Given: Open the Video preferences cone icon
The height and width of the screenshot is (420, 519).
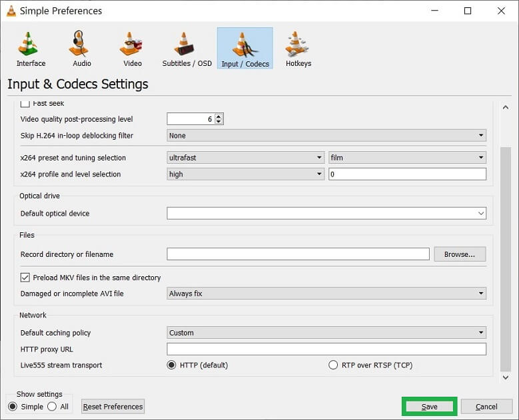Looking at the screenshot, I should 131,44.
